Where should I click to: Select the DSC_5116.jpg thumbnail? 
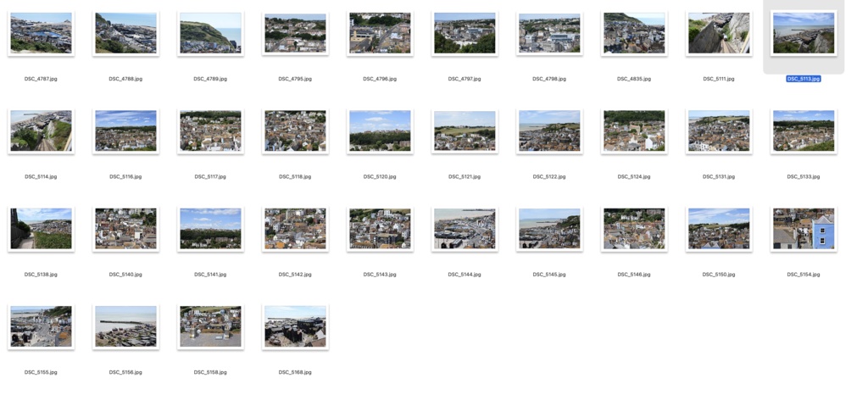coord(125,131)
